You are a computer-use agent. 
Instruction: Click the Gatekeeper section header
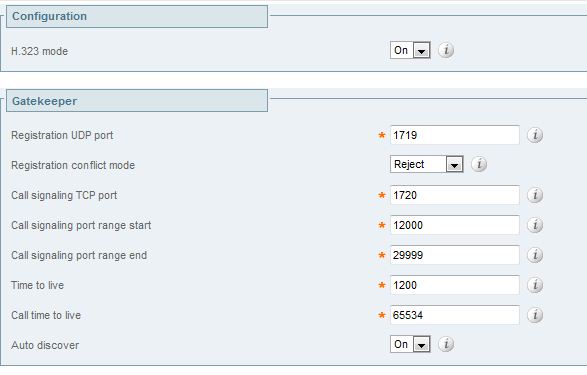pos(137,101)
